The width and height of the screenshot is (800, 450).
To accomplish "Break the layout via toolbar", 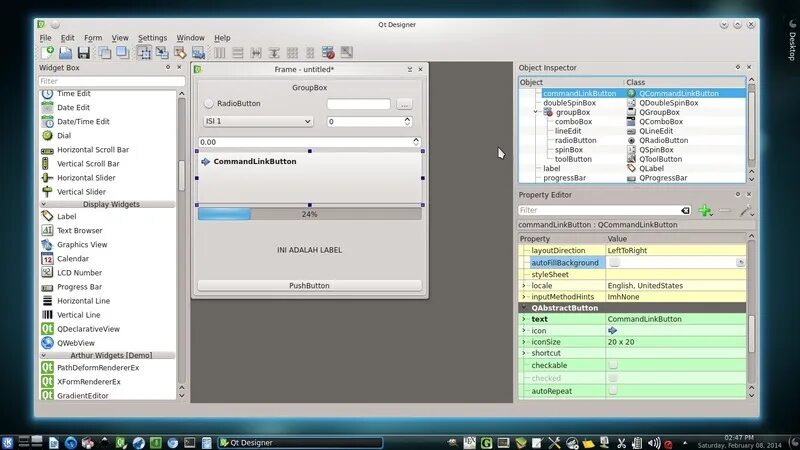I will click(x=328, y=52).
